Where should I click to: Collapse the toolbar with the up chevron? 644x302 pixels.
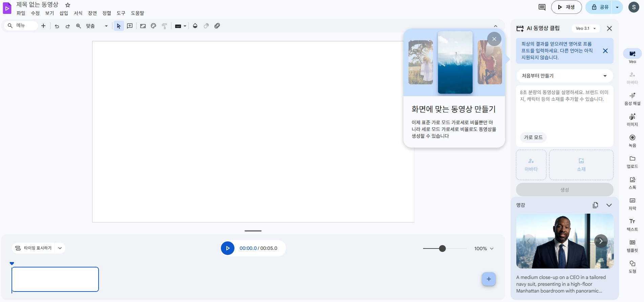496,26
